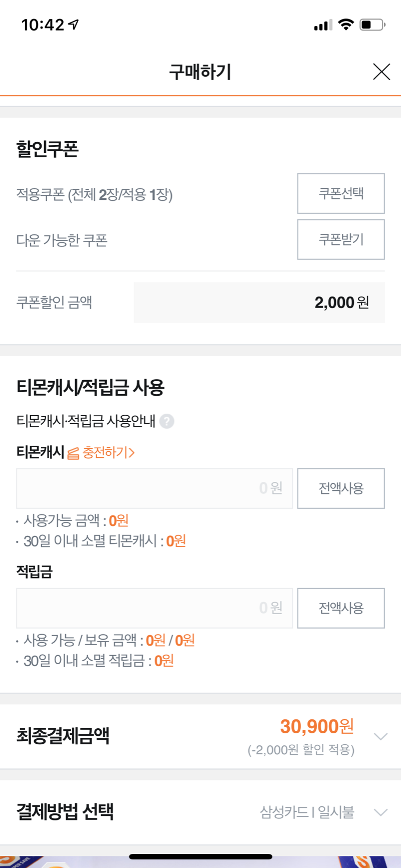The width and height of the screenshot is (401, 868).
Task: Tap the 쿠폰할인 금액 2,000원 field
Action: pyautogui.click(x=259, y=303)
